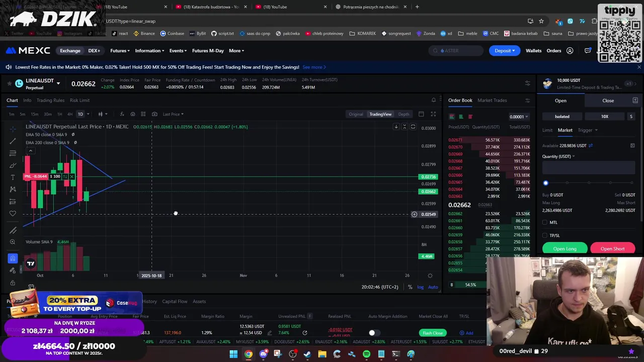644x362 pixels.
Task: Expand the LINEAUSDT pair selector
Action: pos(58,83)
